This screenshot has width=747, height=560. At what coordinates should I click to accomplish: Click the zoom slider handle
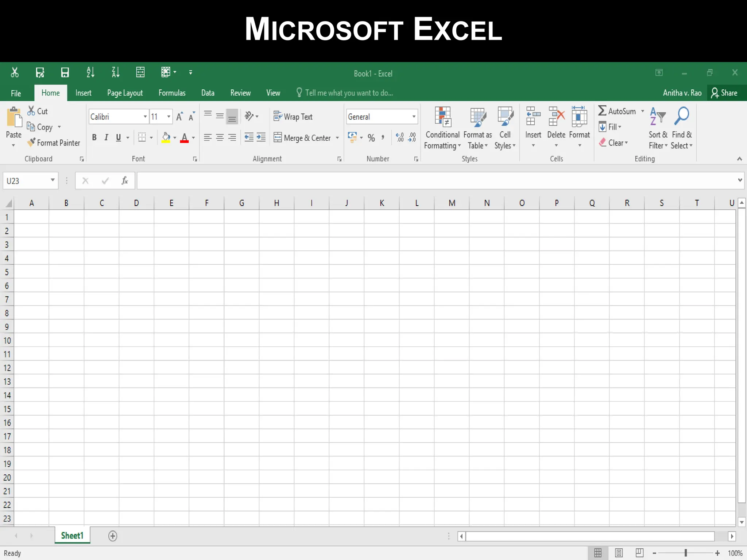coord(686,553)
